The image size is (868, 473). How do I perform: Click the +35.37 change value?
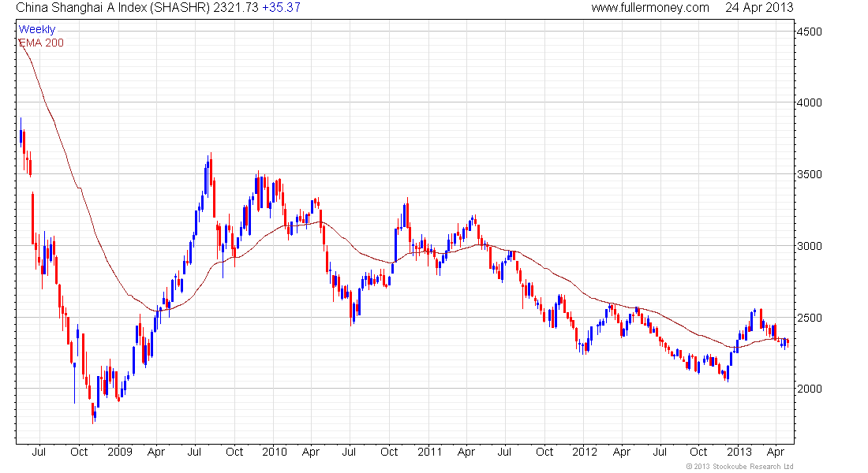(281, 8)
